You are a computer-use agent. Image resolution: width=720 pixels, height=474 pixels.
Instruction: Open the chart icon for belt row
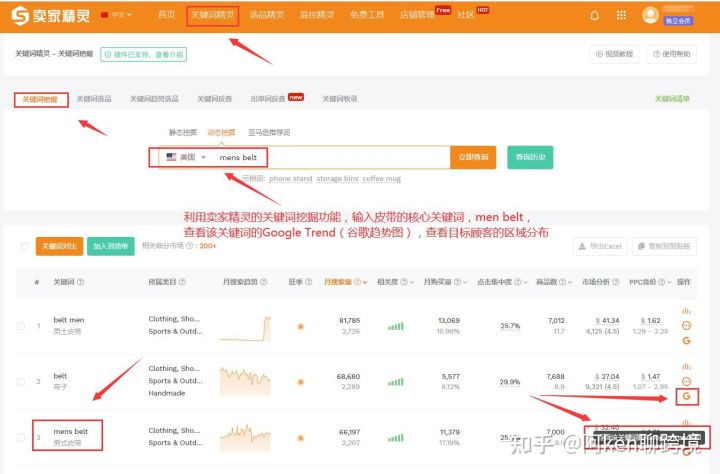point(686,367)
